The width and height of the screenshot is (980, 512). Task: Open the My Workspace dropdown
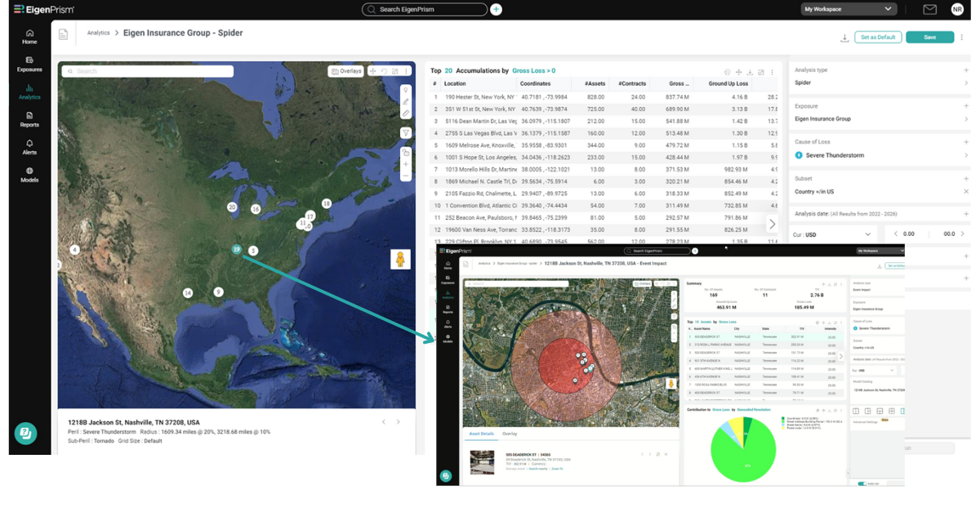(849, 9)
